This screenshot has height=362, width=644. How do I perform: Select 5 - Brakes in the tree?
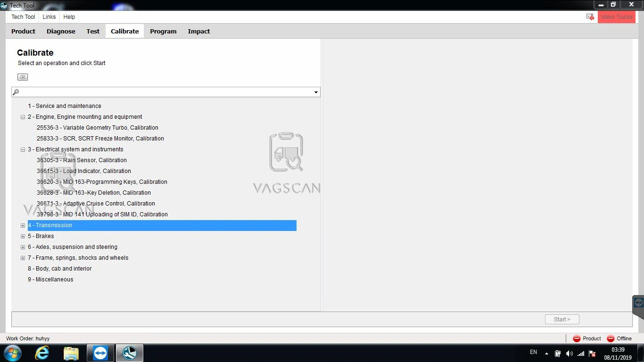(41, 236)
